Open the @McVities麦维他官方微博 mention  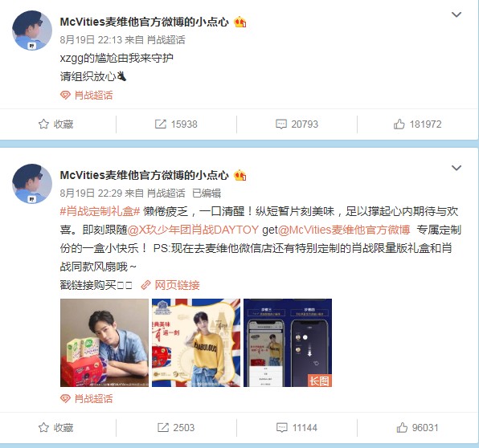pos(344,230)
